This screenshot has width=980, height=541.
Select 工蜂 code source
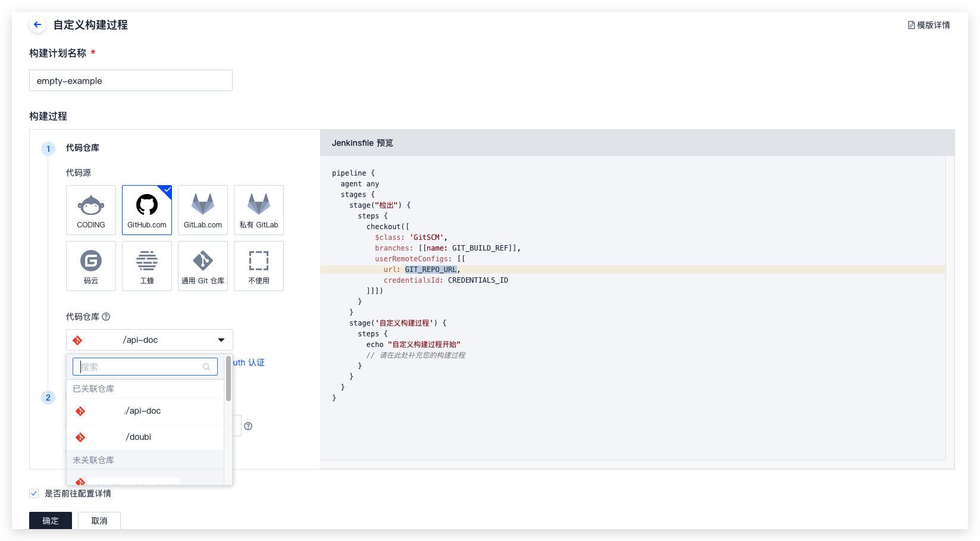147,266
